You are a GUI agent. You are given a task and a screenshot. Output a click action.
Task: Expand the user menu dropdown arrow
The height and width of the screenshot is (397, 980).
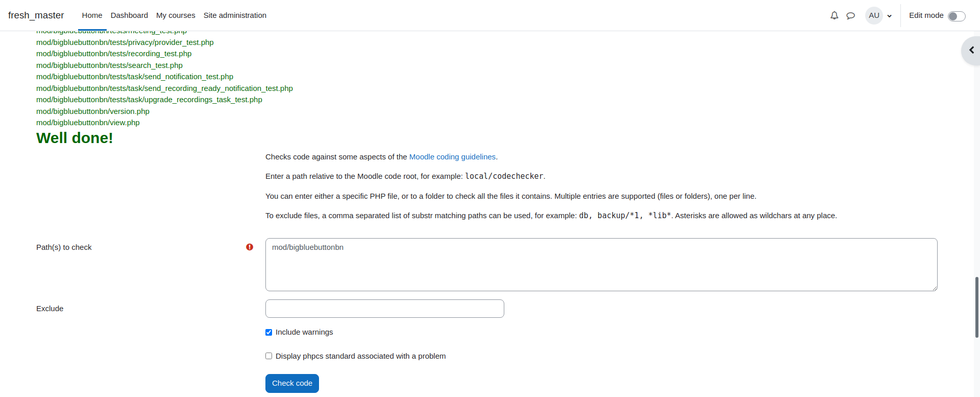890,16
